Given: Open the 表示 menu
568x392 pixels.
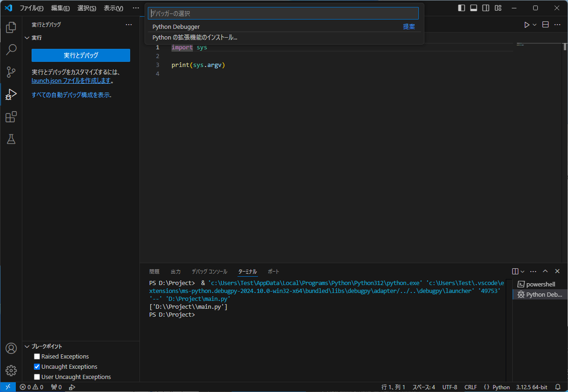Looking at the screenshot, I should point(114,8).
